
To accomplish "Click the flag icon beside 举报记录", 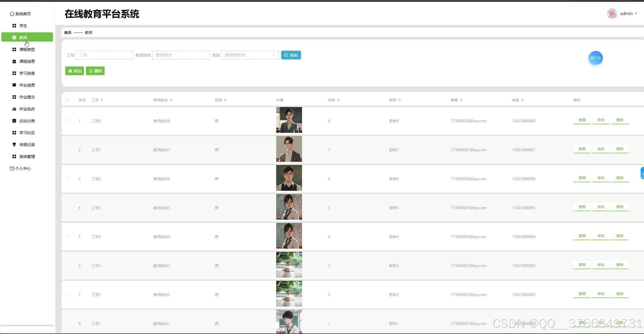I will coord(14,145).
